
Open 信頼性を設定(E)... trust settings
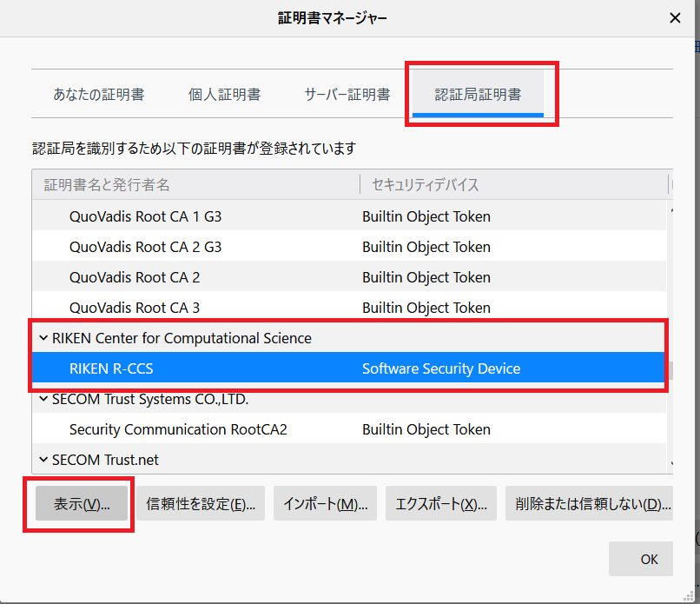pos(201,504)
